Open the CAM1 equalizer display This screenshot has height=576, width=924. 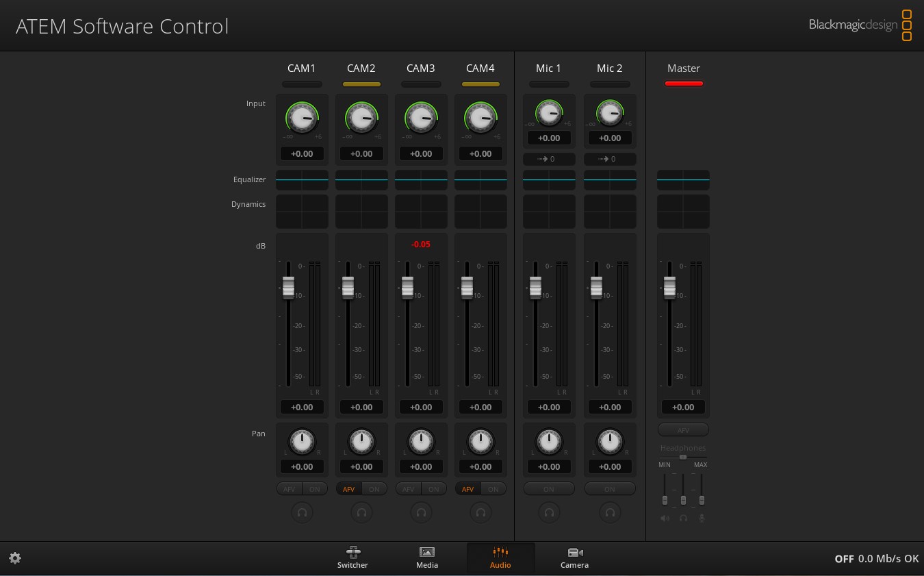[x=302, y=180]
